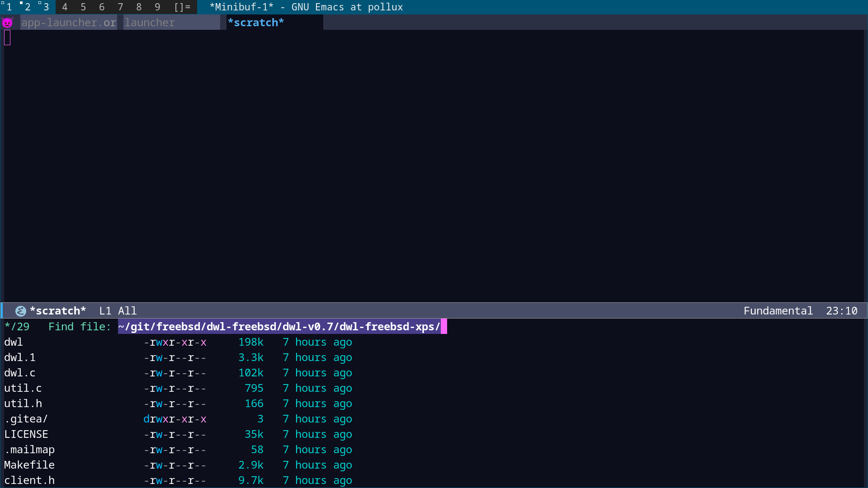
Task: Select the LICENSE file candidate
Action: [26, 434]
